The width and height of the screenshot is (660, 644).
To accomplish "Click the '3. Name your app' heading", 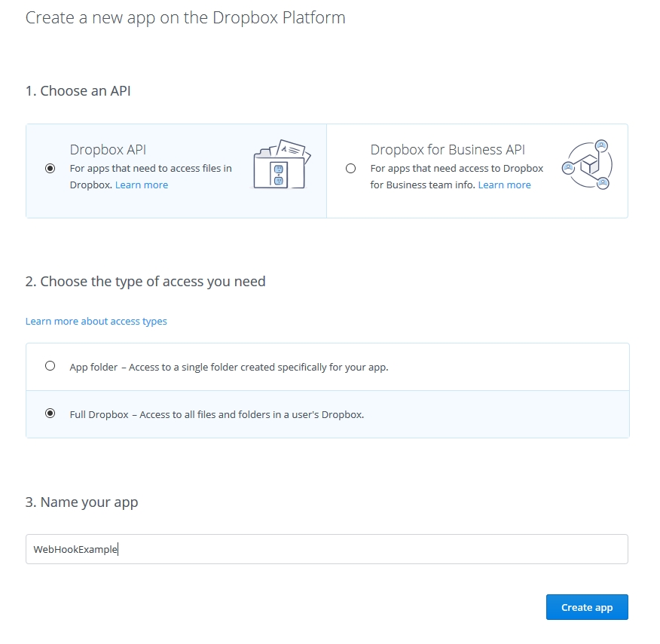I will [81, 502].
